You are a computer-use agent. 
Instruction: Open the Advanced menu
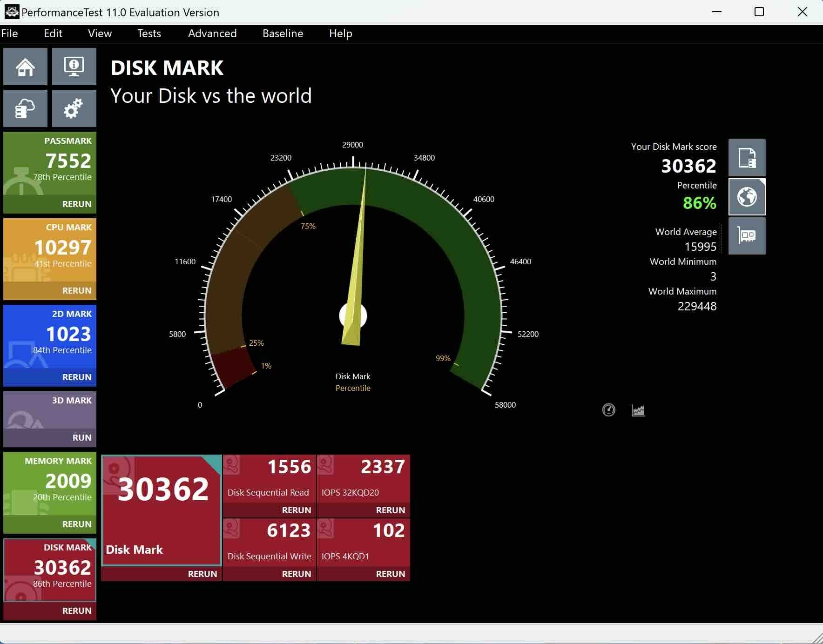click(212, 34)
